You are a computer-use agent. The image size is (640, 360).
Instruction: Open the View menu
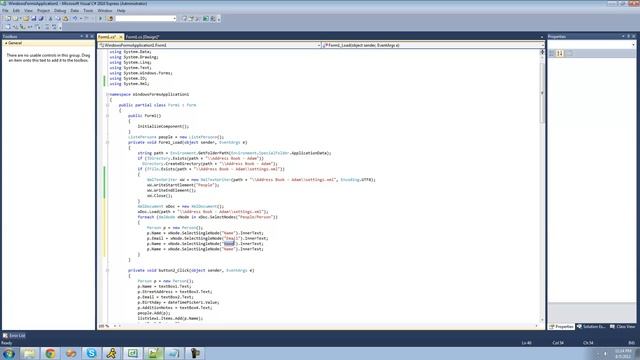coord(28,11)
